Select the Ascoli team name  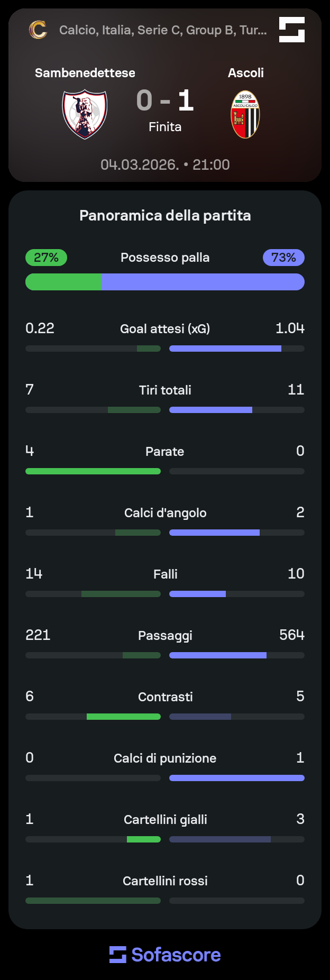point(246,73)
